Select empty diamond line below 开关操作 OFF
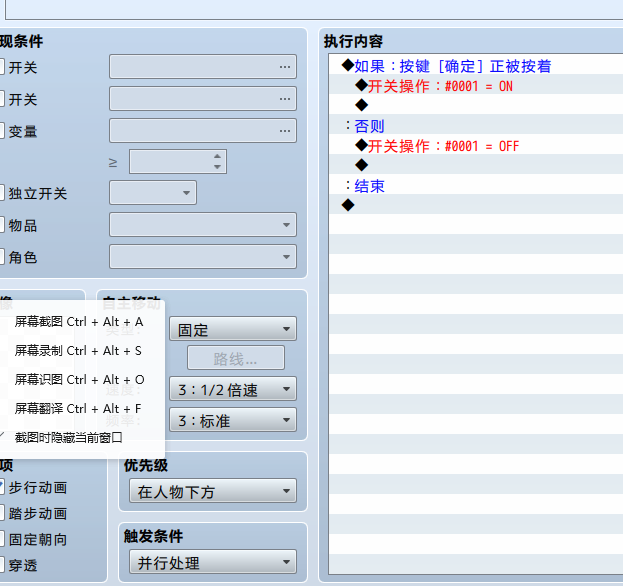This screenshot has width=623, height=586. 476,165
